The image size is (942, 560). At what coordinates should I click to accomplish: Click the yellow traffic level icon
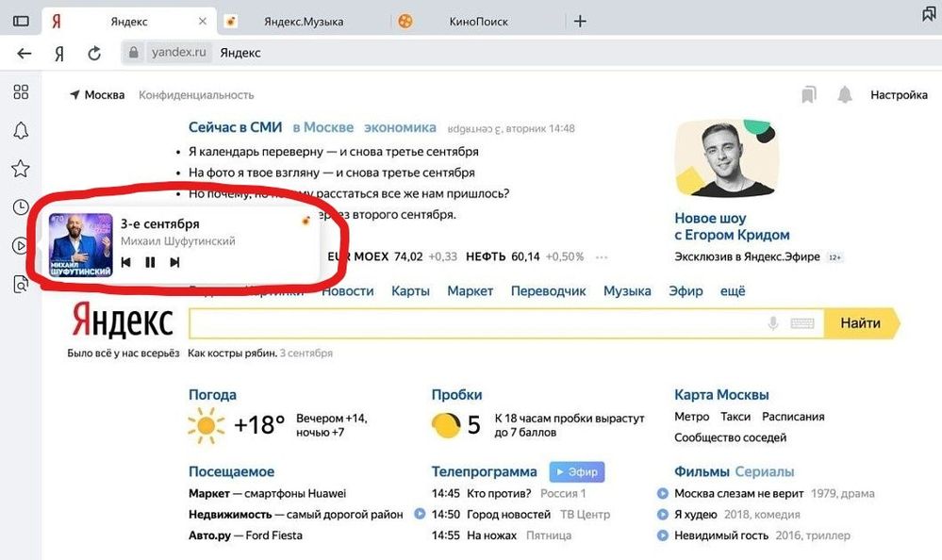(x=446, y=425)
